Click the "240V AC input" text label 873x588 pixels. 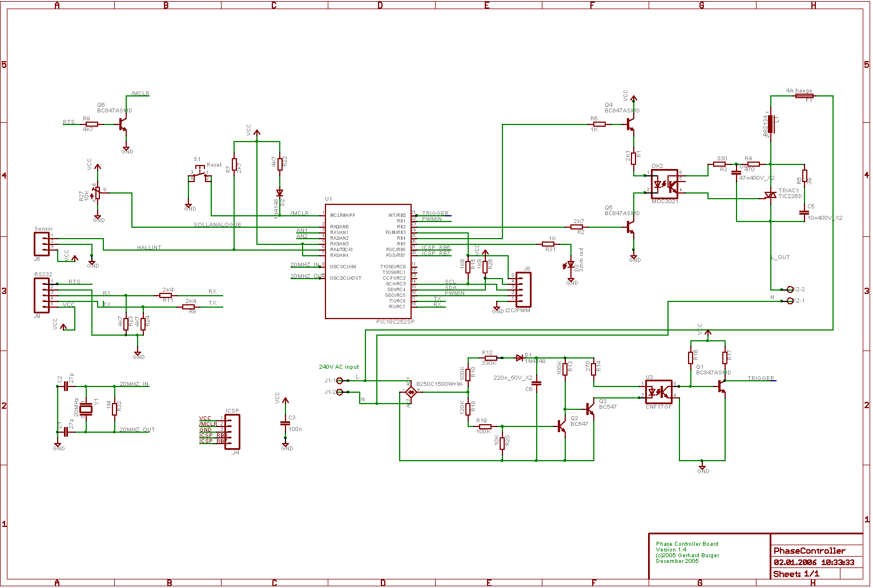click(x=339, y=367)
